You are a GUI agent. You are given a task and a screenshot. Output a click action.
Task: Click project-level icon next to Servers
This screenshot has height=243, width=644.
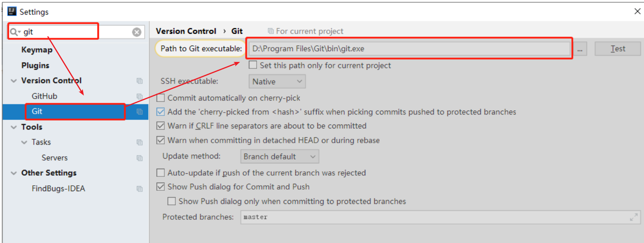pos(140,158)
